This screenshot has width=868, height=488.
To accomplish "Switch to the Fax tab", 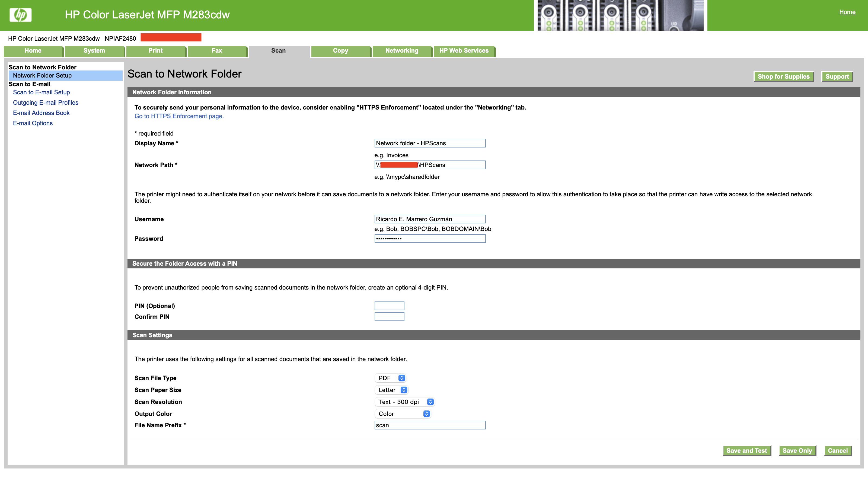I will (x=217, y=51).
